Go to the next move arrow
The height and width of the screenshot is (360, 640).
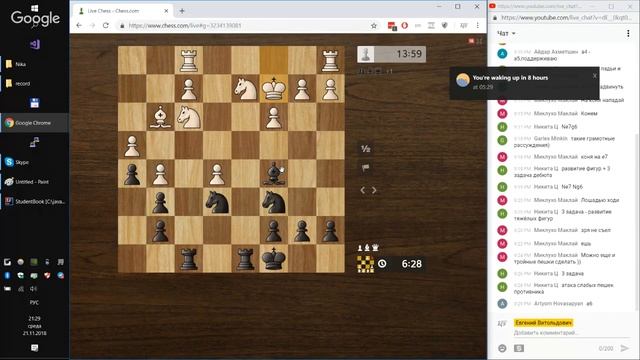point(374,190)
